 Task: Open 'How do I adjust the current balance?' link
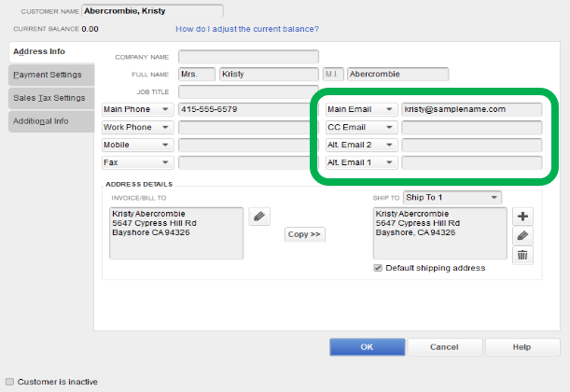click(x=247, y=29)
